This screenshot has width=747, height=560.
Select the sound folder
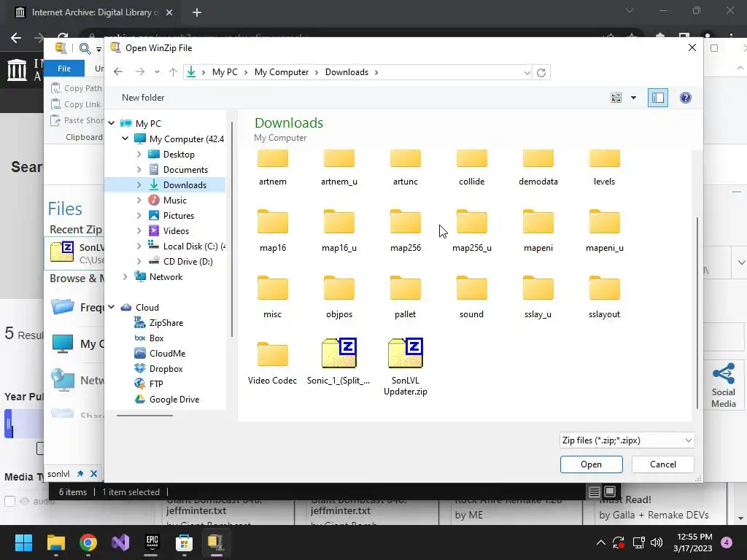[472, 297]
